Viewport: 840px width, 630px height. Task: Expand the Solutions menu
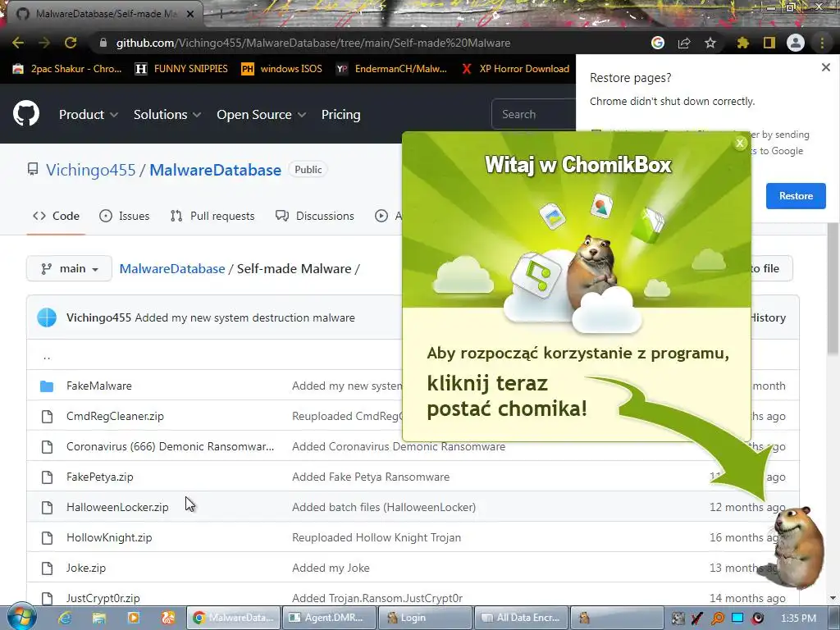pyautogui.click(x=167, y=114)
